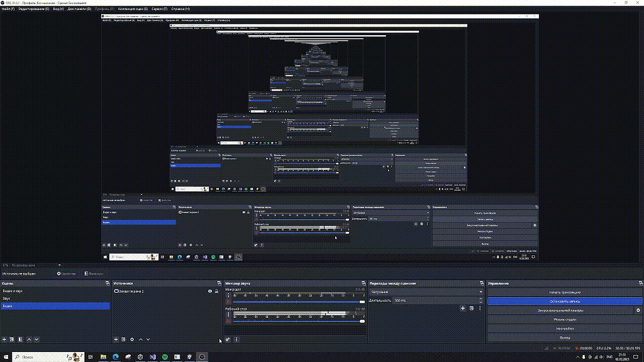This screenshot has width=644, height=362.
Task: Add a new source with the plus icon
Action: point(116,339)
